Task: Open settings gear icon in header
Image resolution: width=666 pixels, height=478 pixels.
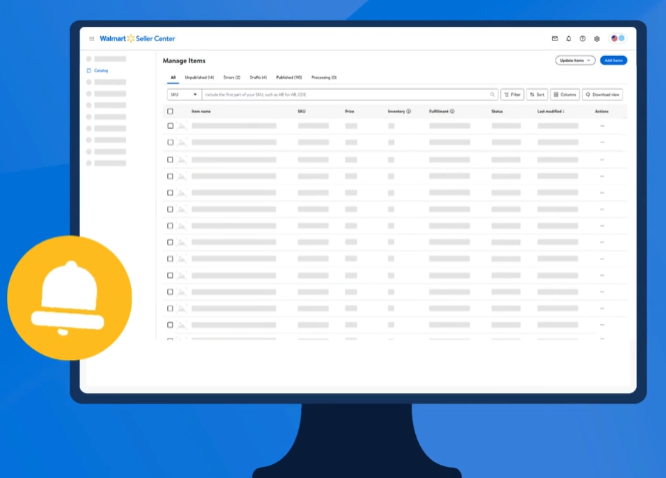Action: 597,39
